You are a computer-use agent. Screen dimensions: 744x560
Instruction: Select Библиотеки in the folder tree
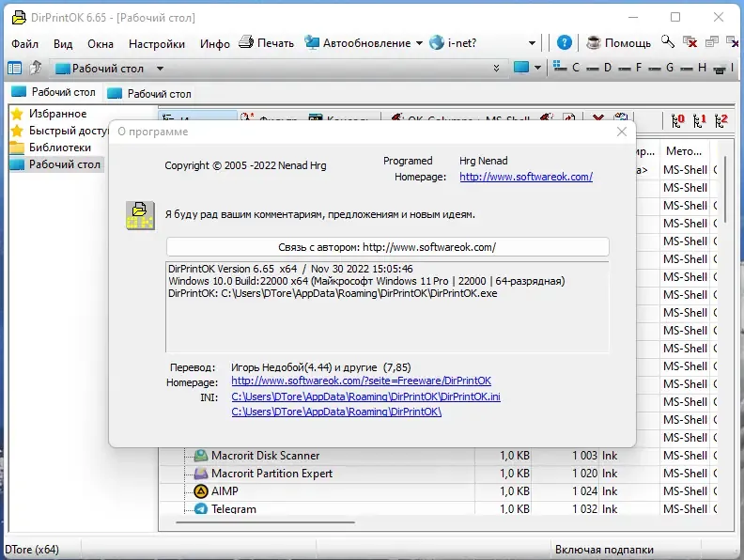pyautogui.click(x=60, y=148)
